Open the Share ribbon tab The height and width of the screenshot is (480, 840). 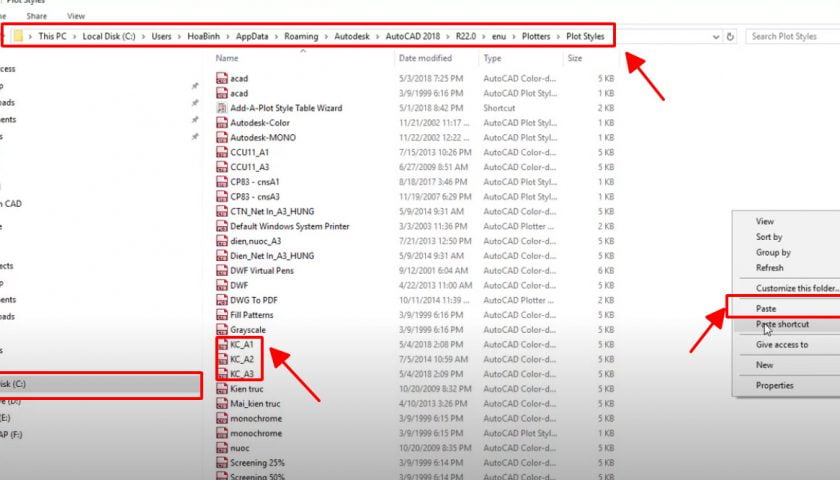pyautogui.click(x=36, y=16)
